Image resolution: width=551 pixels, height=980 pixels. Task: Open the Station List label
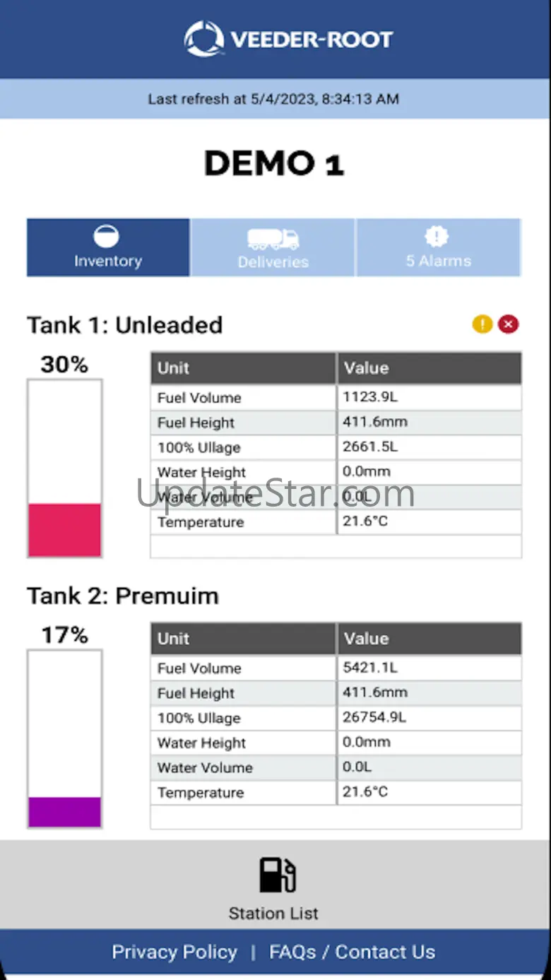273,913
